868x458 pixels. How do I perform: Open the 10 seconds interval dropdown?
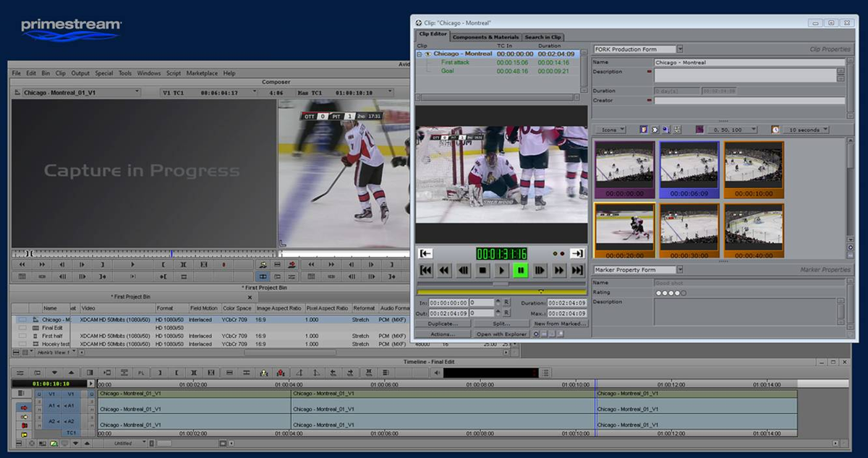pos(824,130)
